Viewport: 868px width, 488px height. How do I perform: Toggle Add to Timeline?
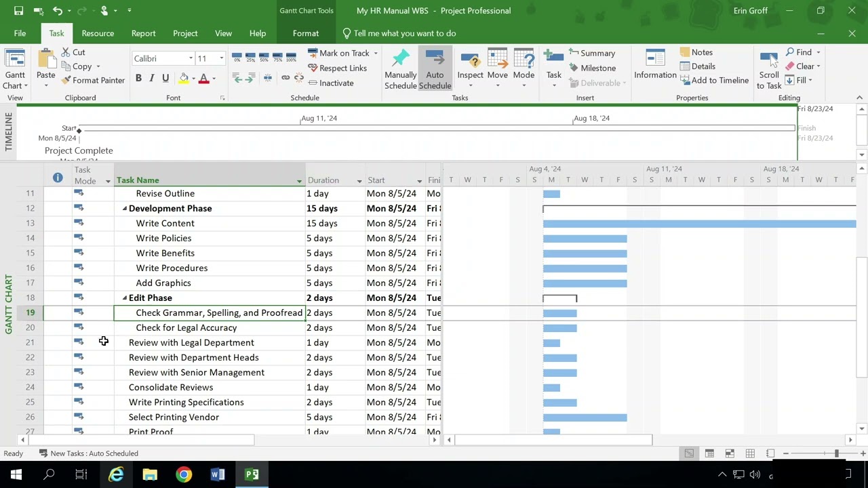click(713, 80)
